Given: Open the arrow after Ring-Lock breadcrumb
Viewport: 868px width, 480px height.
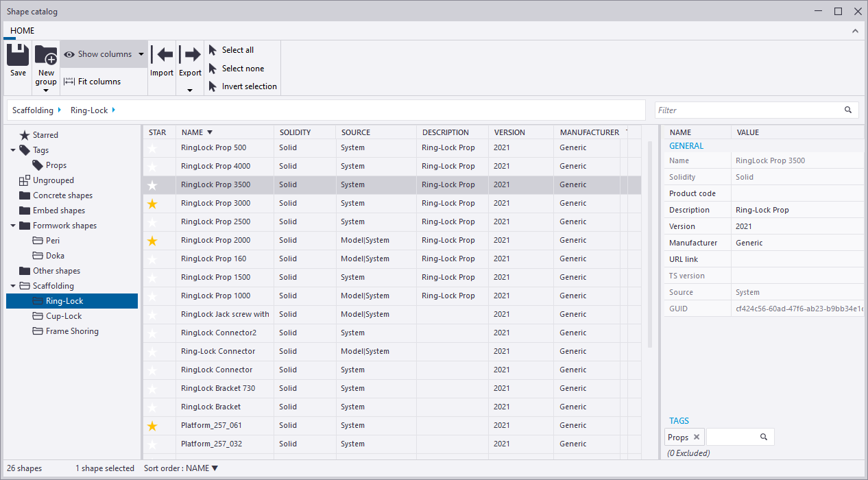Looking at the screenshot, I should (114, 110).
